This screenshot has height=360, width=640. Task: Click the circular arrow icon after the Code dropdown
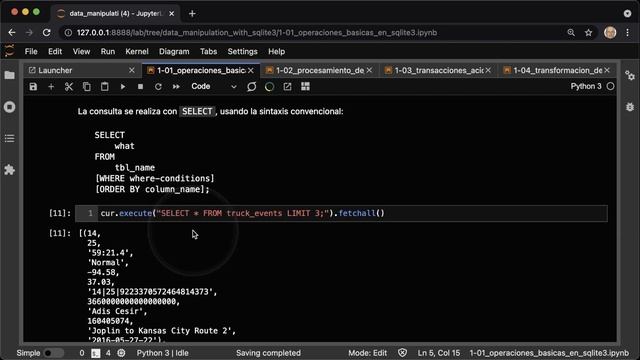pos(251,87)
